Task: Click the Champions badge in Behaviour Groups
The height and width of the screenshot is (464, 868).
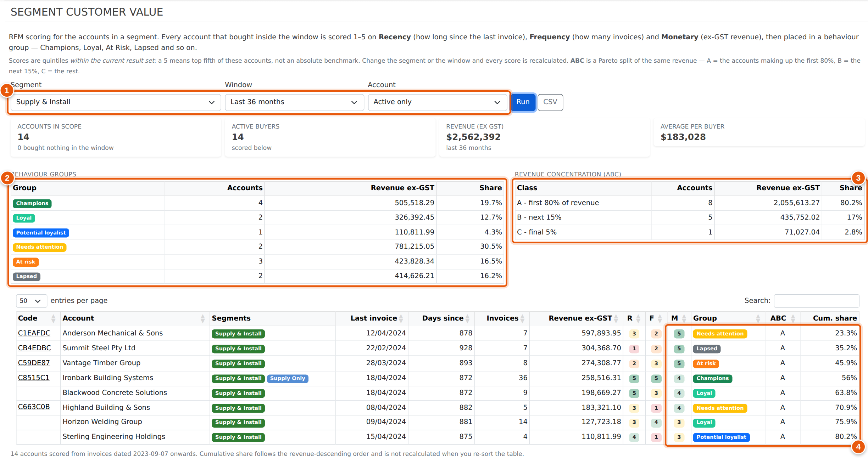Action: point(32,203)
